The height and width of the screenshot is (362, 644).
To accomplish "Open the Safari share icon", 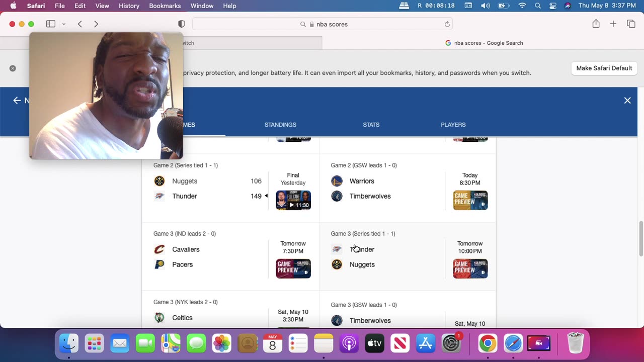I will [x=596, y=24].
